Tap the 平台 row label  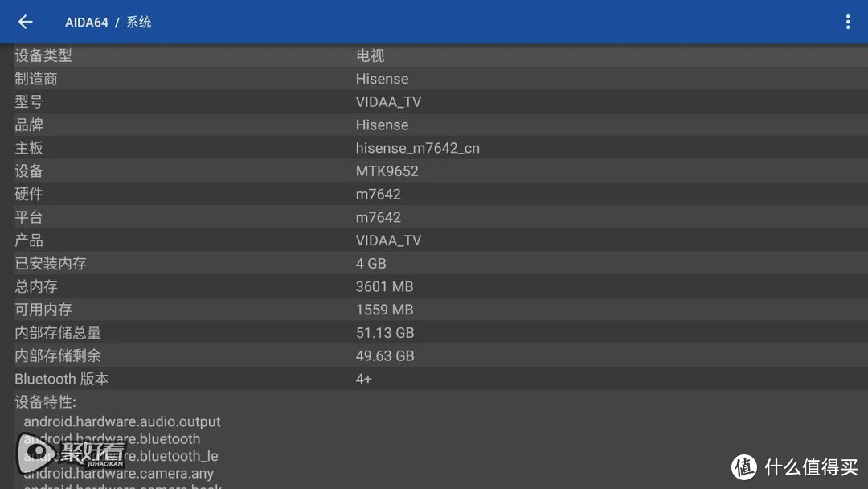pyautogui.click(x=29, y=217)
